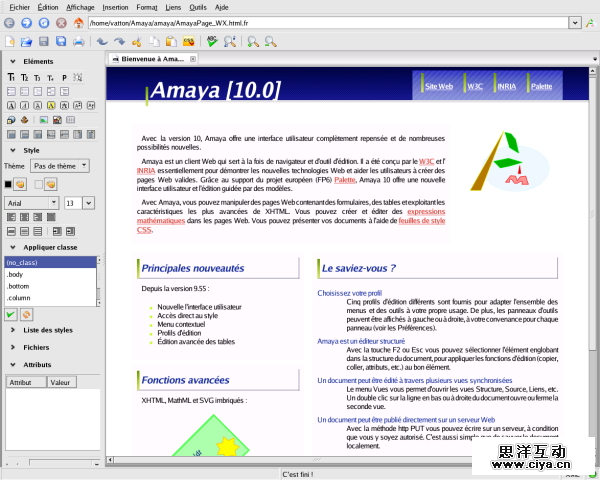Screen dimensions: 600x480
Task: Collapse the Appliquer classe panel
Action: (x=13, y=247)
